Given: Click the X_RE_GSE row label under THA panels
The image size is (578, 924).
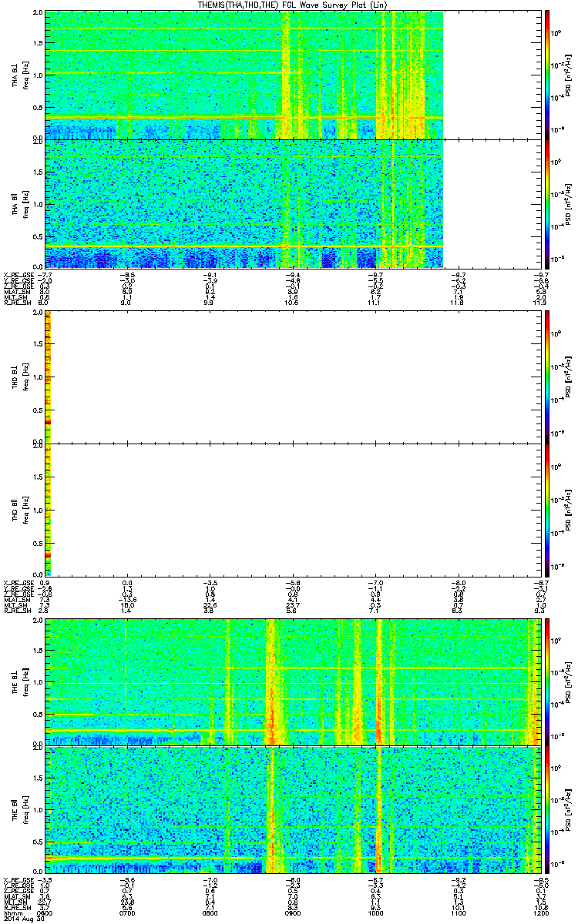Looking at the screenshot, I should coord(18,274).
